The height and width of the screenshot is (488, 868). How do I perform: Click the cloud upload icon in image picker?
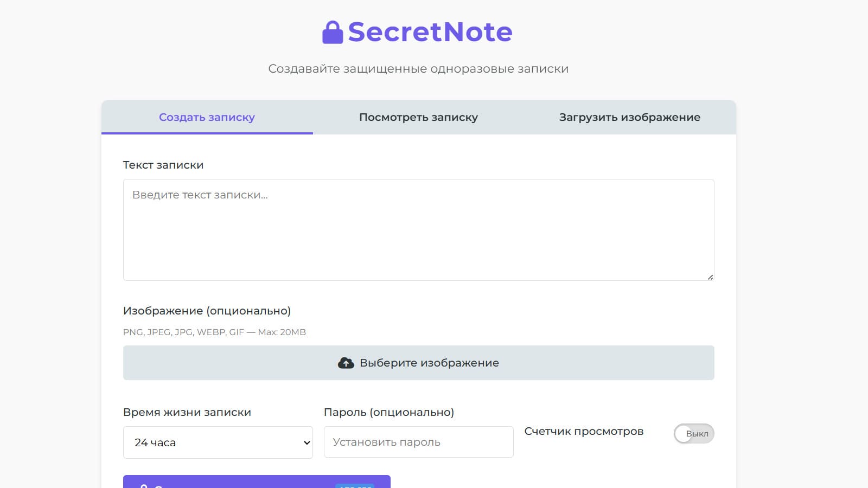pyautogui.click(x=346, y=363)
